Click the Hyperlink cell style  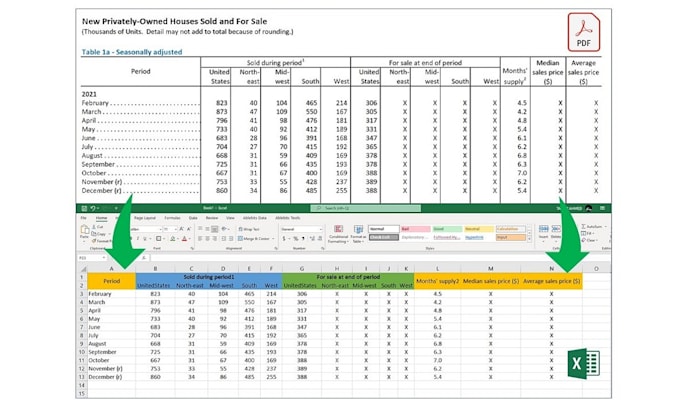click(474, 237)
